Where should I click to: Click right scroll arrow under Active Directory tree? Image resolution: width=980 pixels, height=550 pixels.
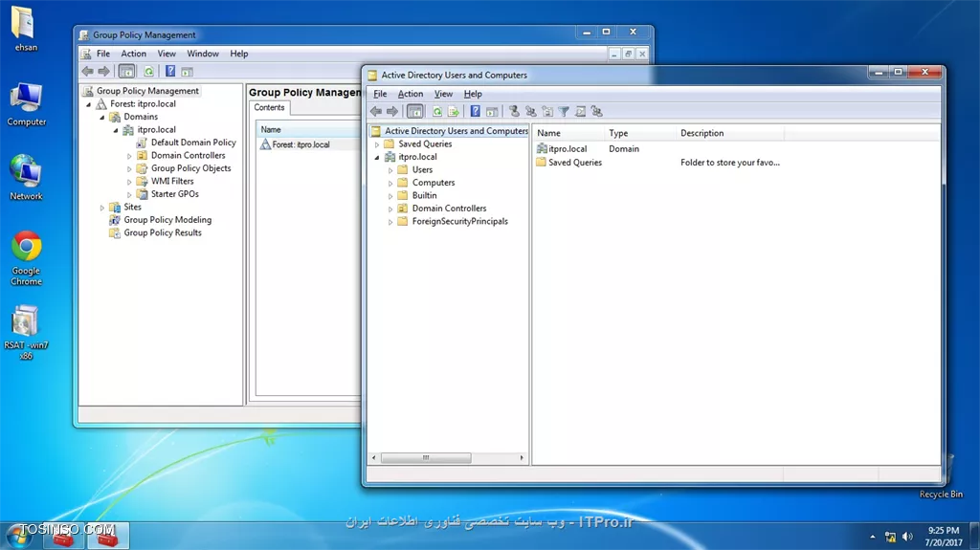(x=522, y=457)
